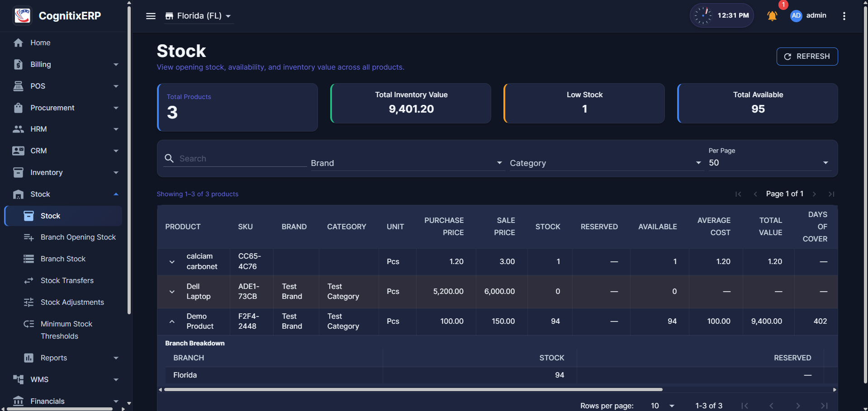Click the Inventory box icon

pos(18,172)
